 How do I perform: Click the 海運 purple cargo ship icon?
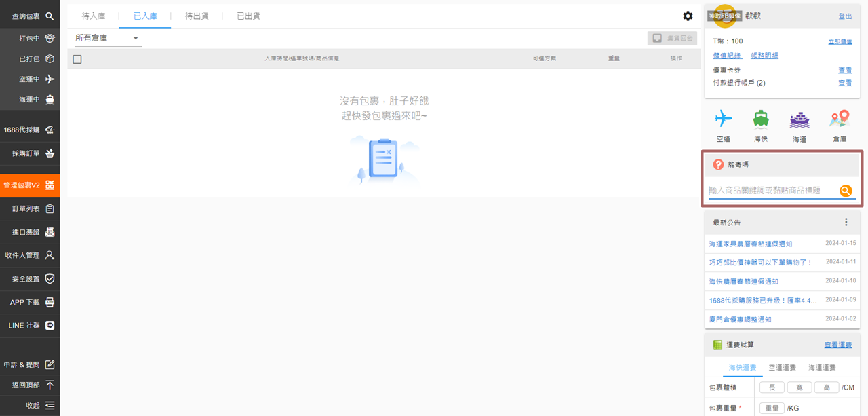point(800,119)
